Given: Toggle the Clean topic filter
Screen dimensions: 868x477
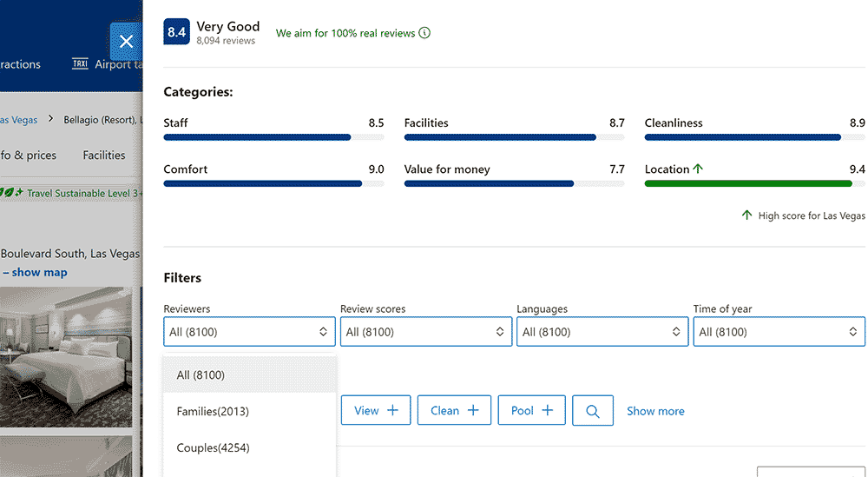Looking at the screenshot, I should pos(454,411).
